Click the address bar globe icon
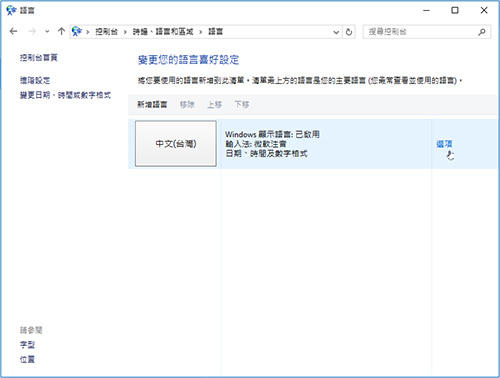Image resolution: width=500 pixels, height=378 pixels. tap(77, 32)
